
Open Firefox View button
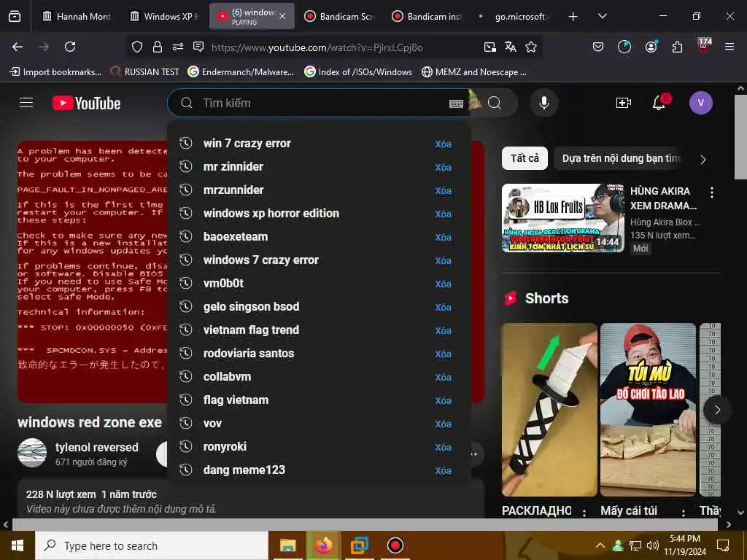15,16
